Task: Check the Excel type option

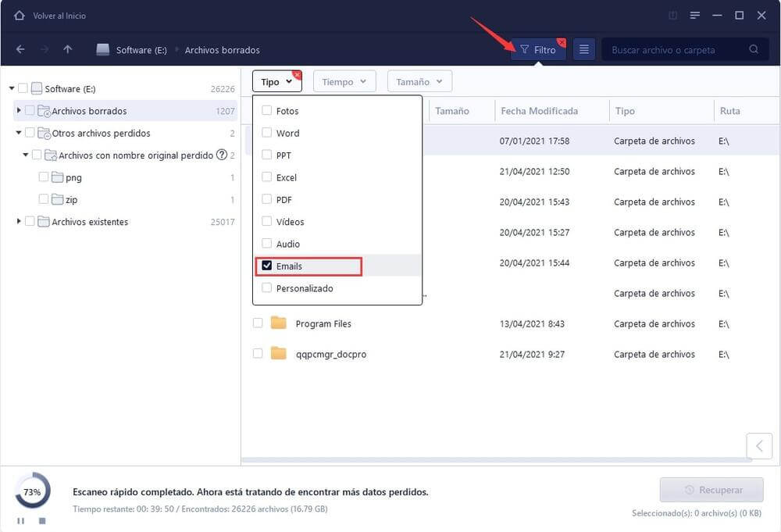Action: (x=267, y=177)
